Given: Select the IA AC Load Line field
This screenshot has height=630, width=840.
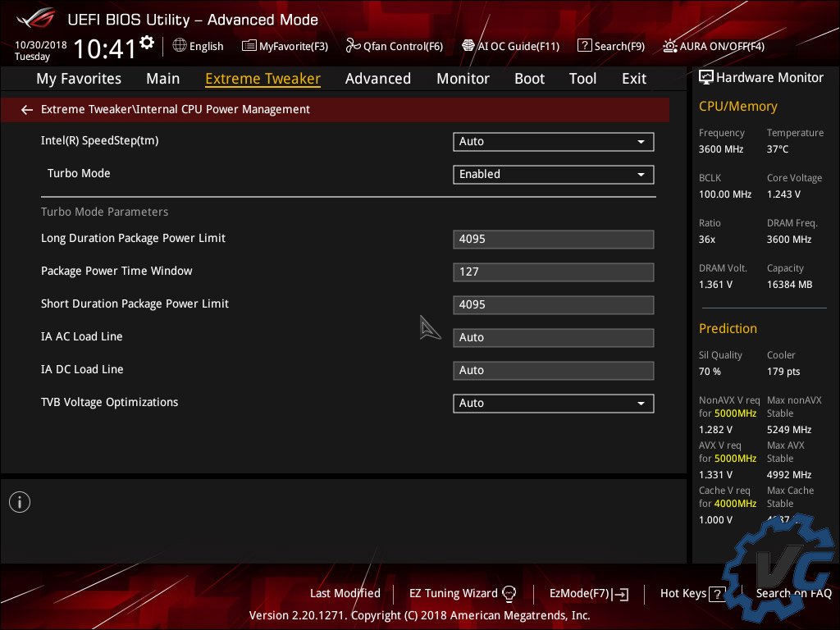Looking at the screenshot, I should [553, 337].
